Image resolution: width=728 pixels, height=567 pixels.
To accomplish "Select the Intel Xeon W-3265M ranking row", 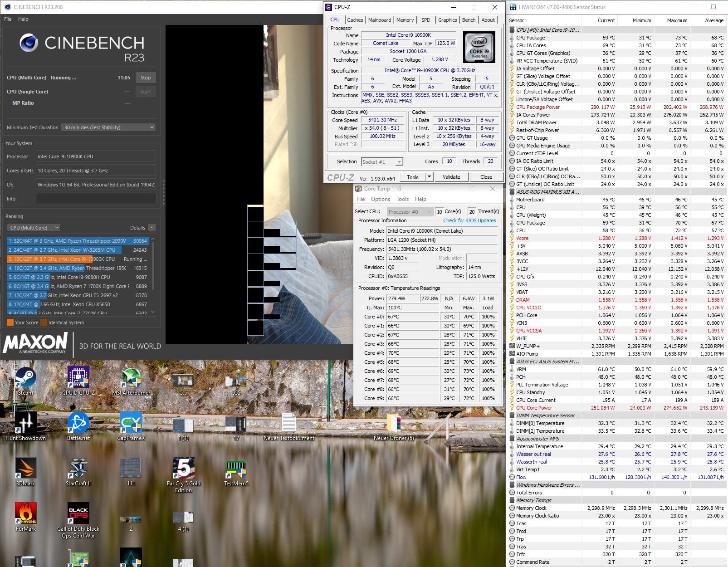I will (78, 250).
